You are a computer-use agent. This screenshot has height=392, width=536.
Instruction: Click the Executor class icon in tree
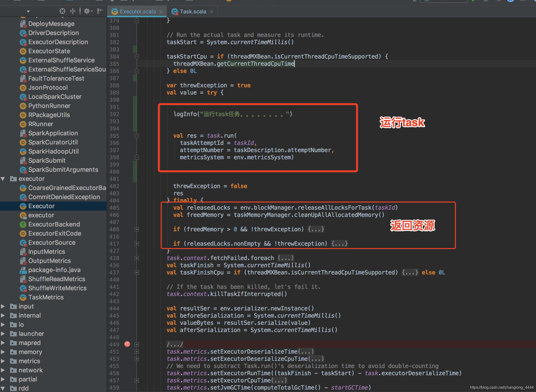pyautogui.click(x=23, y=206)
